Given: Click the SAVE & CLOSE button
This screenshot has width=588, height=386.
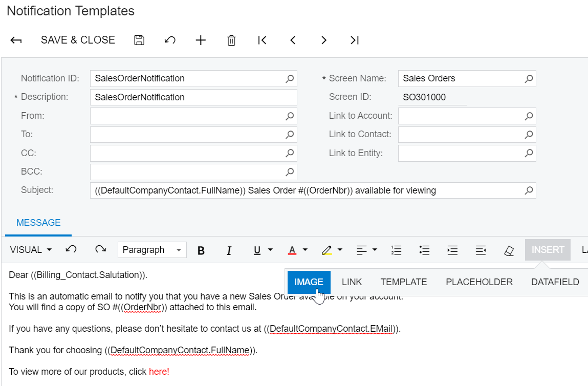Looking at the screenshot, I should pos(78,40).
